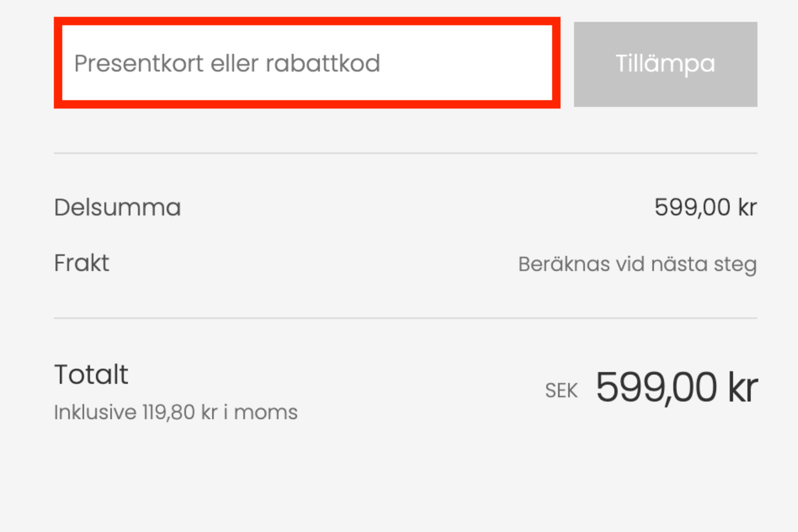This screenshot has width=798, height=532.
Task: Click the 'Inklusive 119,80 kr i moms' line
Action: 176,412
